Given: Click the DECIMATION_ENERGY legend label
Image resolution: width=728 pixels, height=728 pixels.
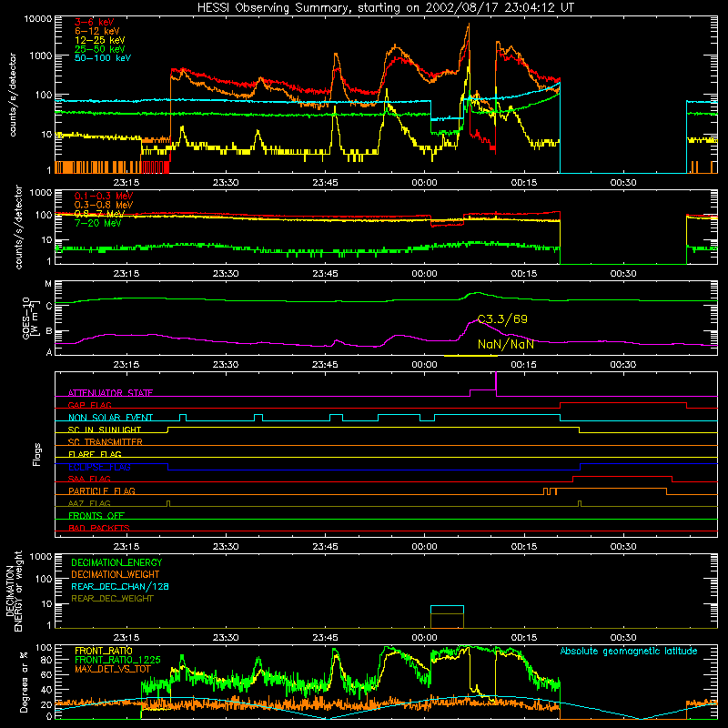Looking at the screenshot, I should click(x=116, y=562).
